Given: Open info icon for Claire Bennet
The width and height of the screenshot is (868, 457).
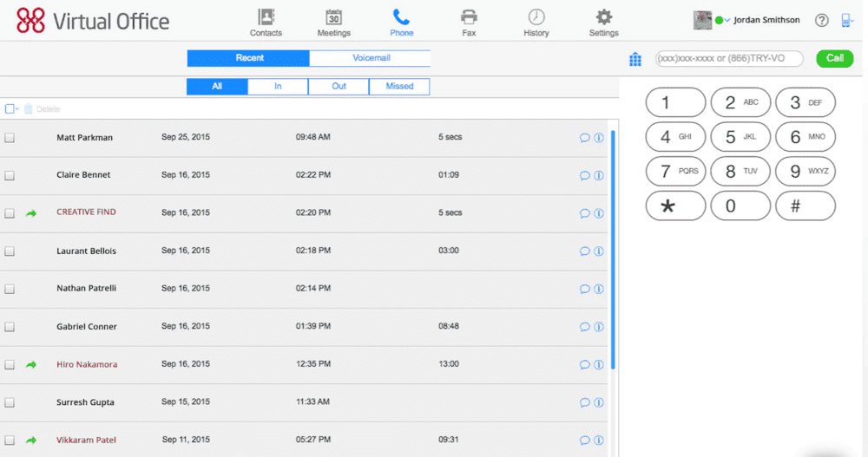Looking at the screenshot, I should [x=599, y=175].
